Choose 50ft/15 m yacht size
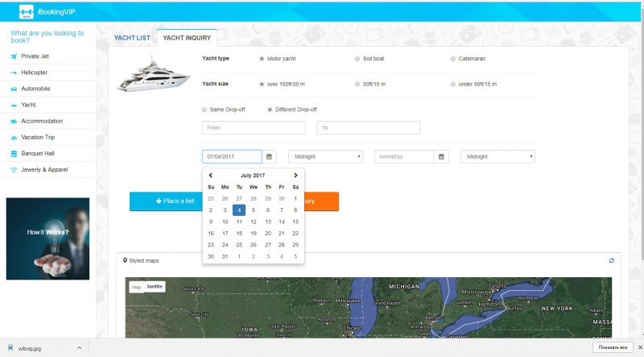The width and height of the screenshot is (644, 357). 357,85
